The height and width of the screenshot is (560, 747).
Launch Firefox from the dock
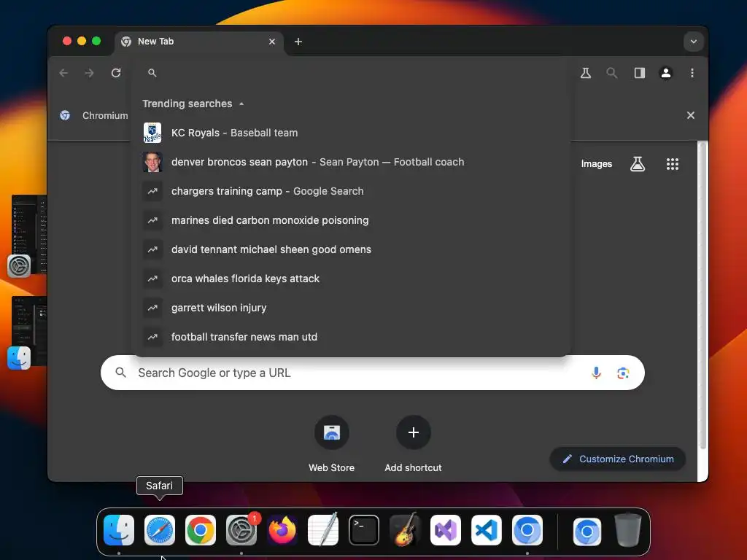[x=282, y=530]
